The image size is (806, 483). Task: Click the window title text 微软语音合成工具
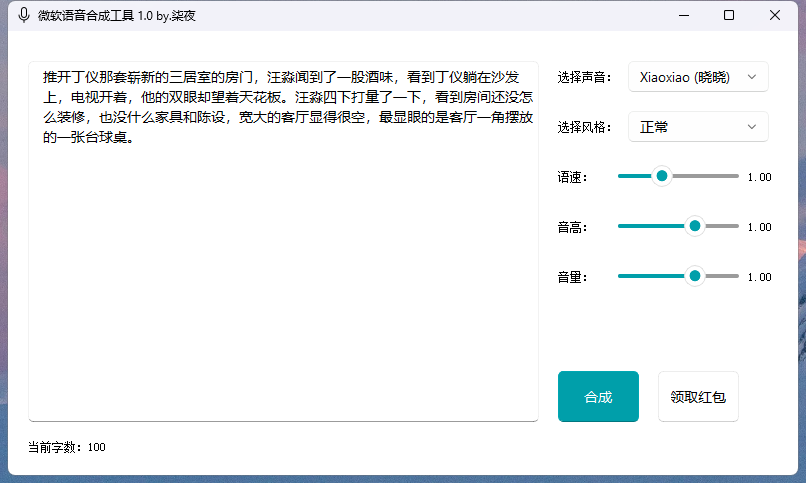click(104, 15)
